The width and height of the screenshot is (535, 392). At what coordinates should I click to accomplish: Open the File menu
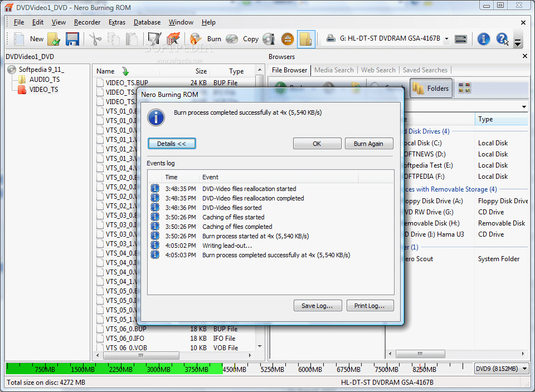pos(19,22)
